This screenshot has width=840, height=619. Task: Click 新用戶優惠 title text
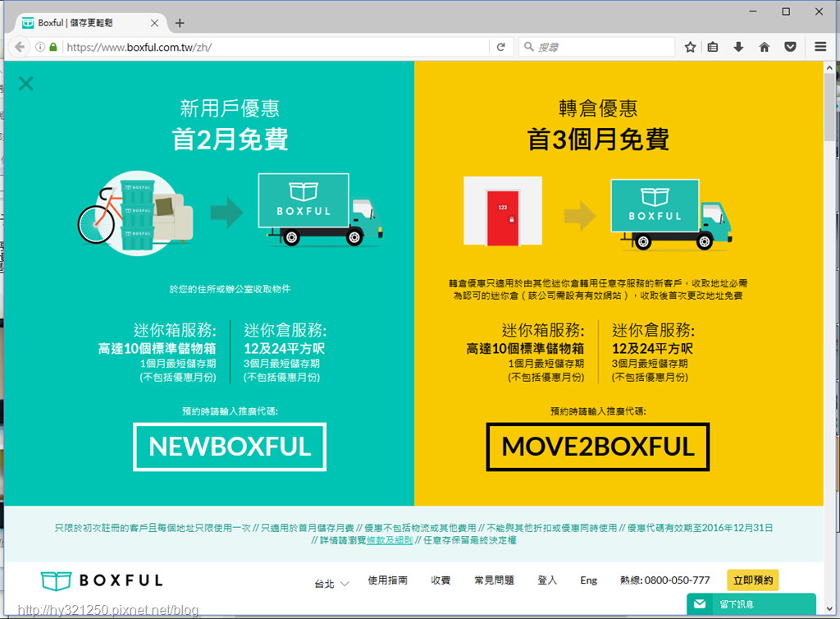(230, 108)
